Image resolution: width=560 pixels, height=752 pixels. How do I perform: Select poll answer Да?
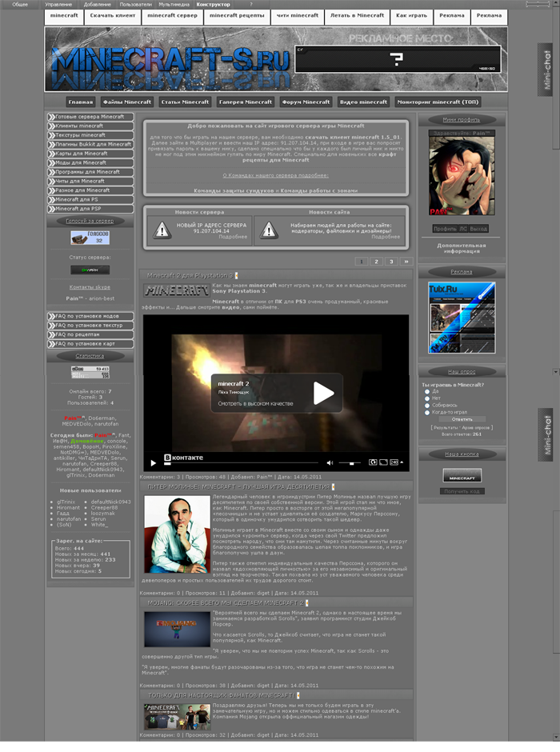coord(427,392)
